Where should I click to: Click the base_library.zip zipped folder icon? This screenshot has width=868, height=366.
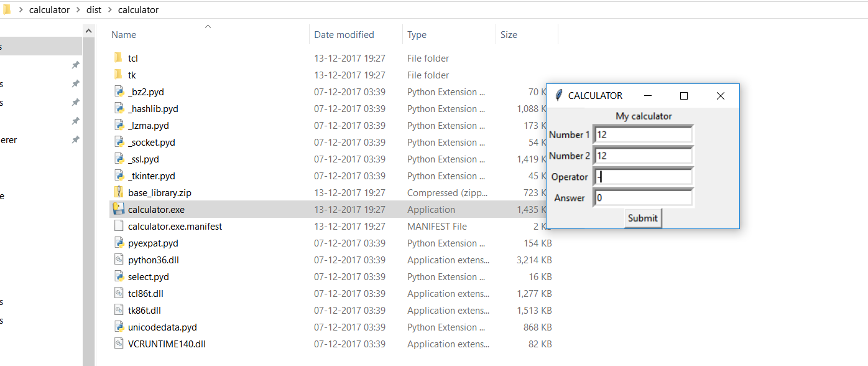pos(118,192)
